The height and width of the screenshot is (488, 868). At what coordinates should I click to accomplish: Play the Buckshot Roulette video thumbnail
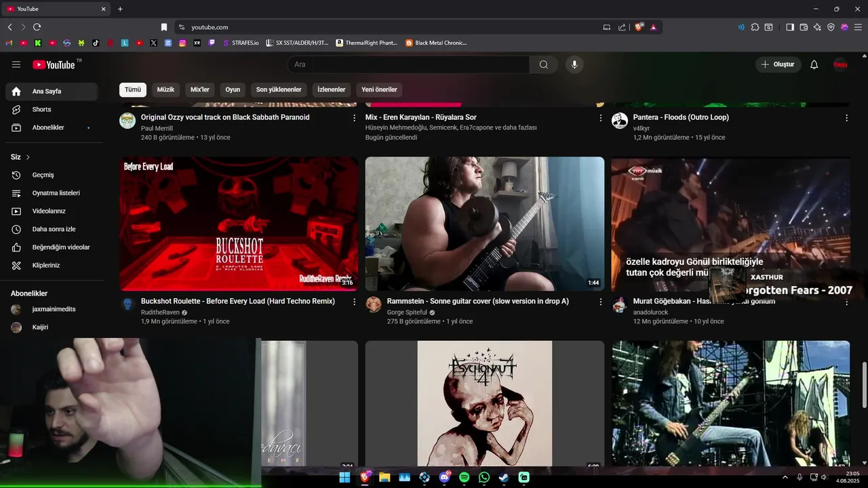pos(239,224)
